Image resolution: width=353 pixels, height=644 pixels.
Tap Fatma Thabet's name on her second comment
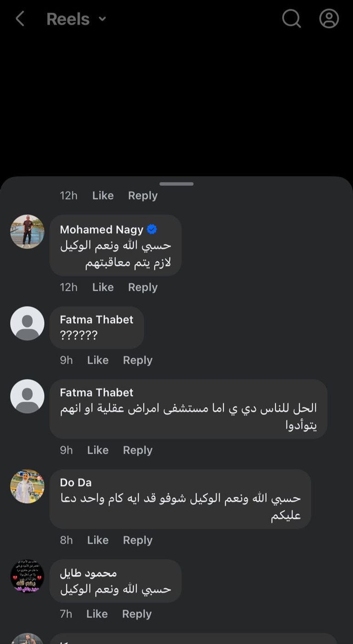pos(96,392)
